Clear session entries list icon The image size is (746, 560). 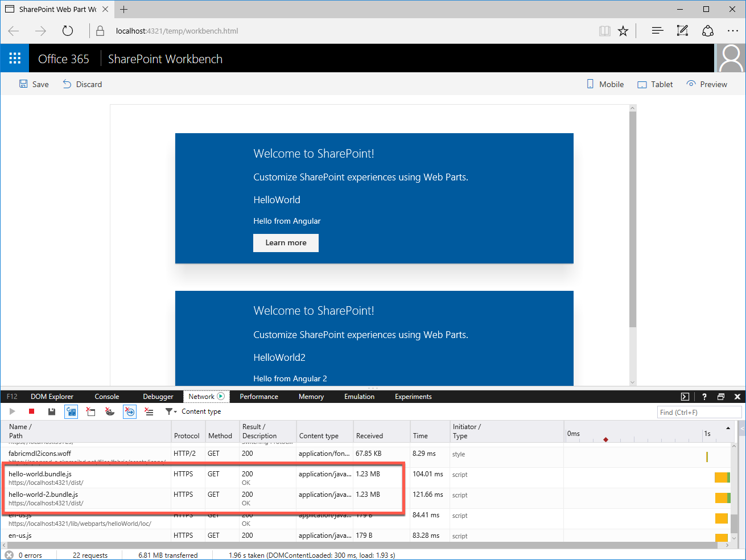pyautogui.click(x=149, y=411)
